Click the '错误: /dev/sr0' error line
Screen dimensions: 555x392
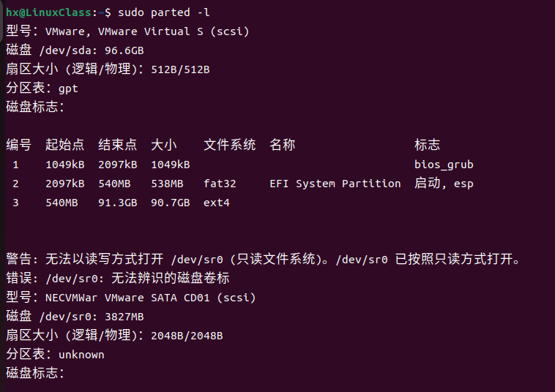tap(117, 278)
